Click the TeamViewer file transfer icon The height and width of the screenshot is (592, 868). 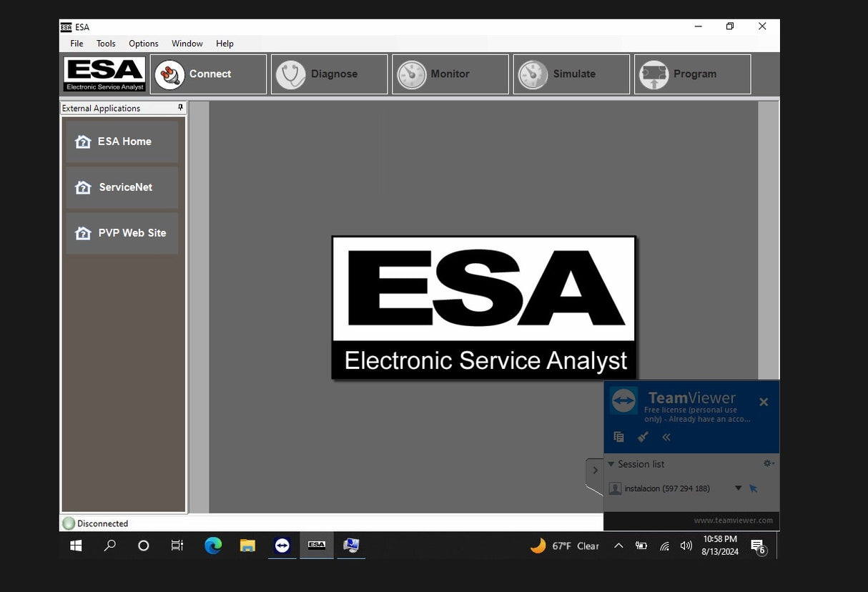point(619,437)
